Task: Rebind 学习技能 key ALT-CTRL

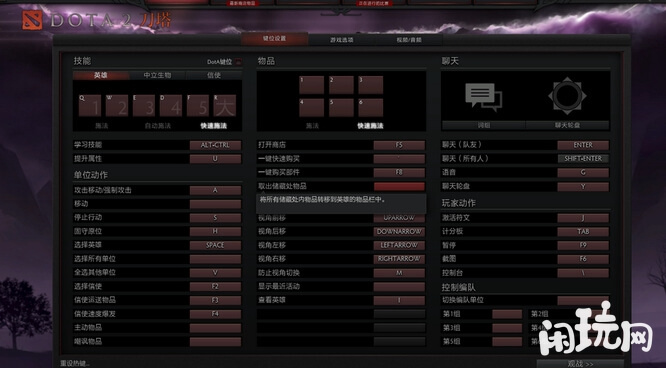Action: point(215,145)
